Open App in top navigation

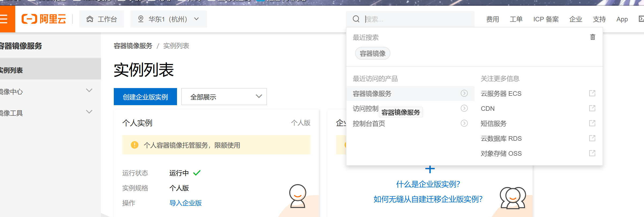tap(622, 19)
